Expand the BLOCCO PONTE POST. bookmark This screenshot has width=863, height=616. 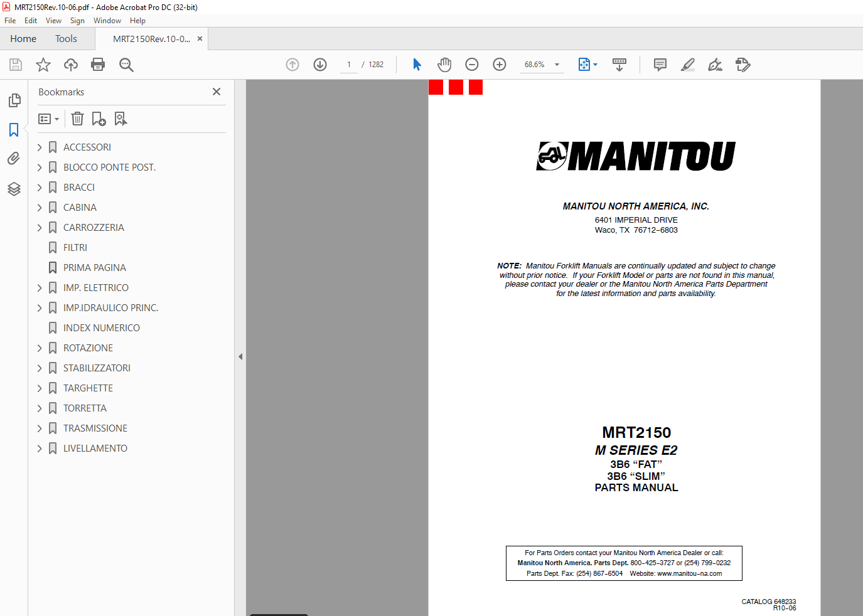40,167
